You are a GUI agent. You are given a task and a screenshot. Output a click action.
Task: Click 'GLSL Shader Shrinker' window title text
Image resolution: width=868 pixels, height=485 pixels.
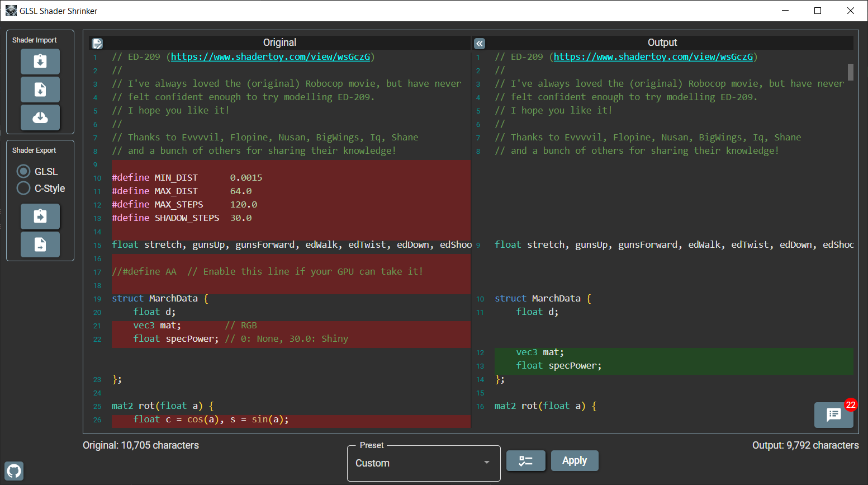pos(58,11)
